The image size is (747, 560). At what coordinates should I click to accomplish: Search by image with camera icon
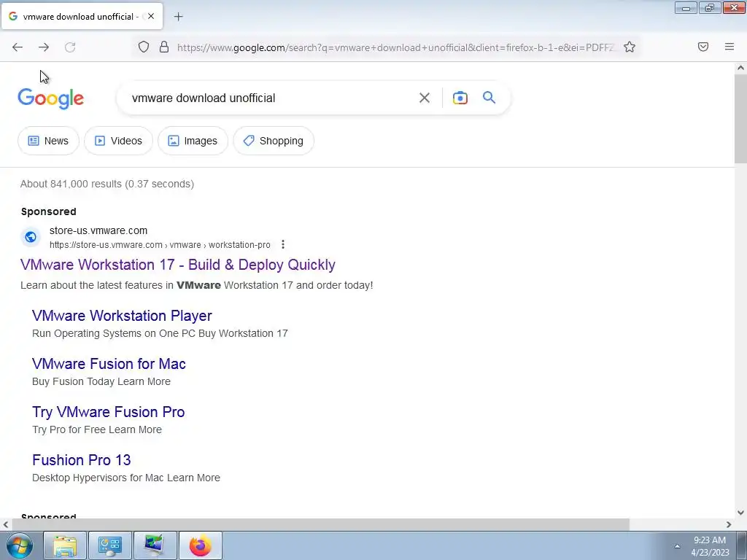tap(460, 98)
